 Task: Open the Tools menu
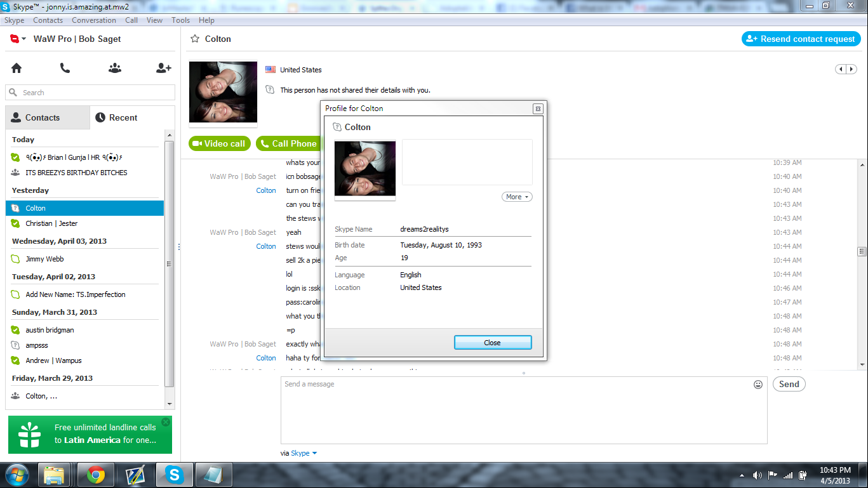click(x=181, y=20)
